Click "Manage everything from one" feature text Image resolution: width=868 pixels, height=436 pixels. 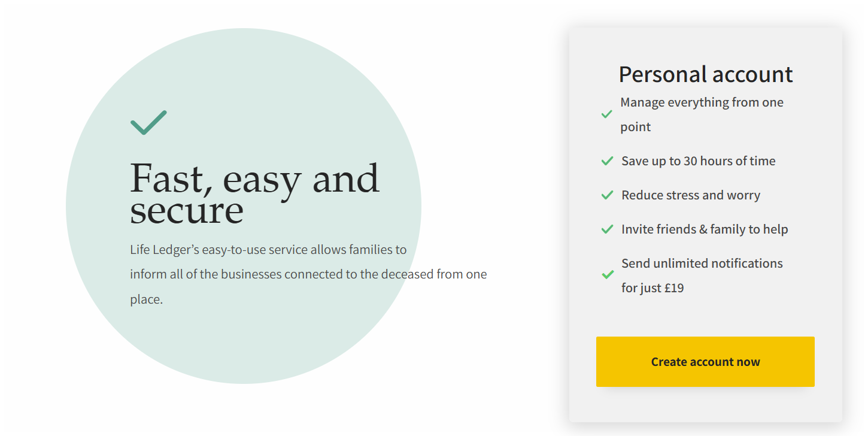click(x=702, y=102)
